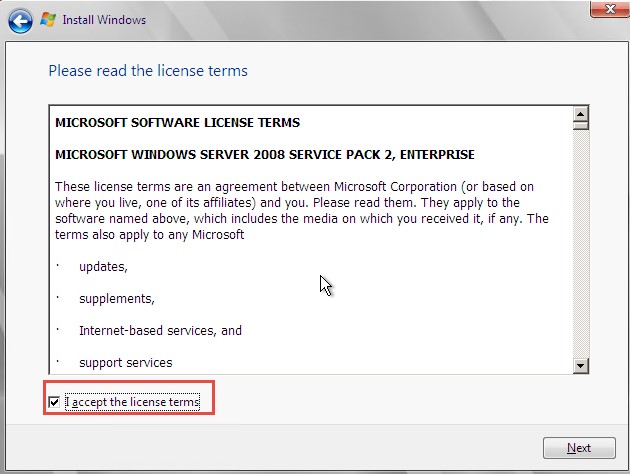
Task: Click the bullet dot before "updates,"
Action: 59,267
